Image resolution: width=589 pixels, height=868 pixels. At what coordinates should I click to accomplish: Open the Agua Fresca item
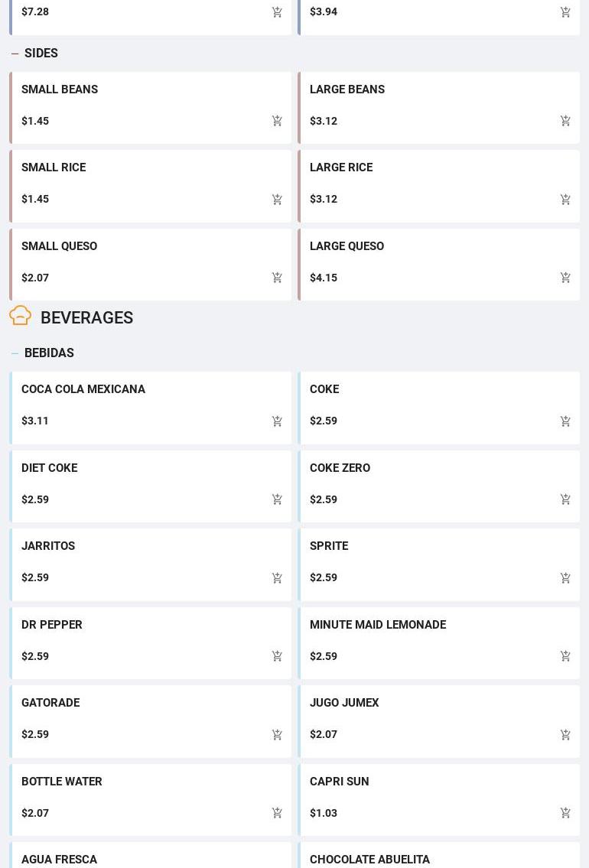(x=60, y=859)
